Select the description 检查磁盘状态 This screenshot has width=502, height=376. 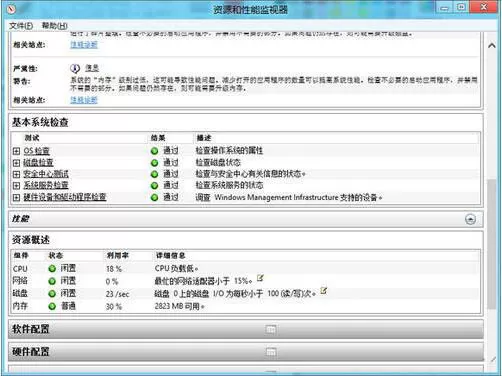218,162
